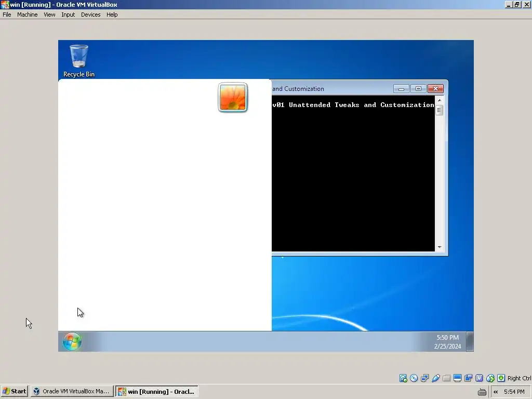The image size is (532, 399).
Task: Click the hard disk activity status icon
Action: point(403,378)
